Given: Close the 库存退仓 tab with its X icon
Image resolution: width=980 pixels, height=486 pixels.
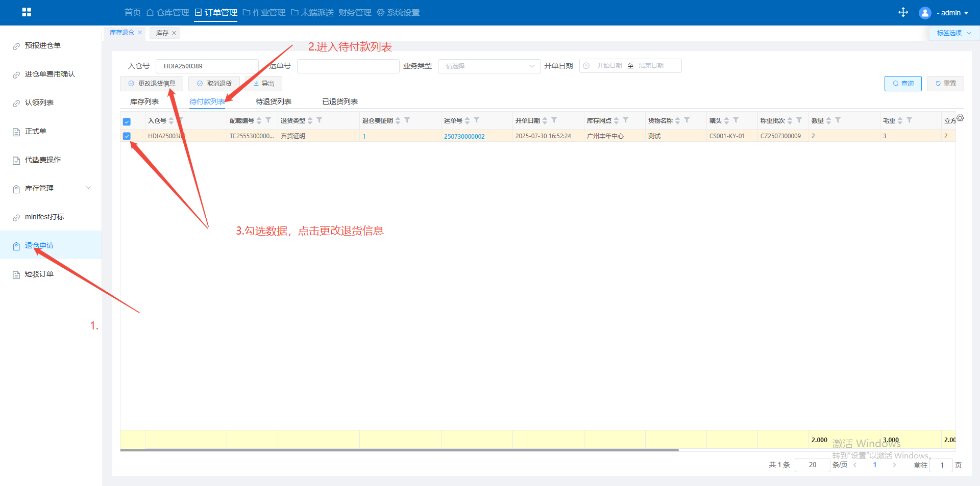Looking at the screenshot, I should tap(140, 33).
